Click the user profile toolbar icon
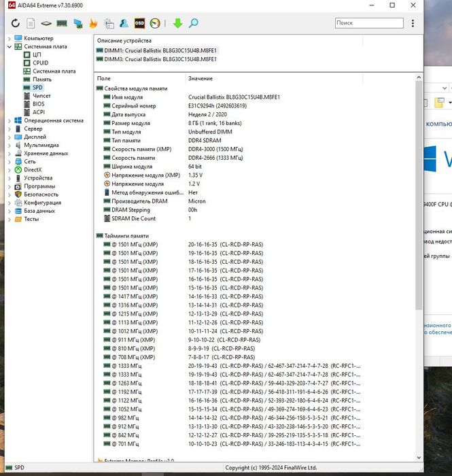The height and width of the screenshot is (476, 452). [124, 23]
